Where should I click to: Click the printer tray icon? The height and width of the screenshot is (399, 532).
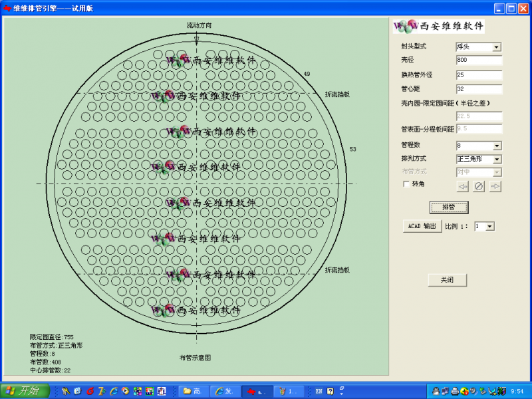[x=455, y=391]
